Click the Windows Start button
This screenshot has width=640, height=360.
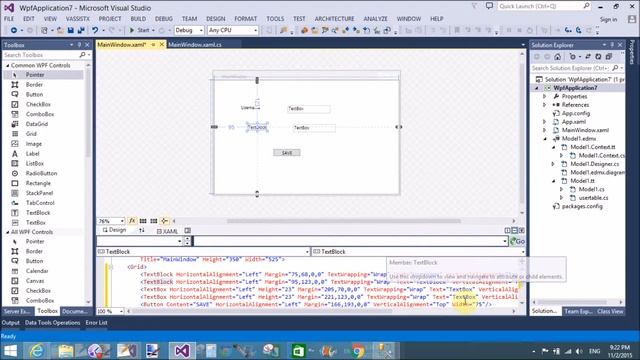10,351
